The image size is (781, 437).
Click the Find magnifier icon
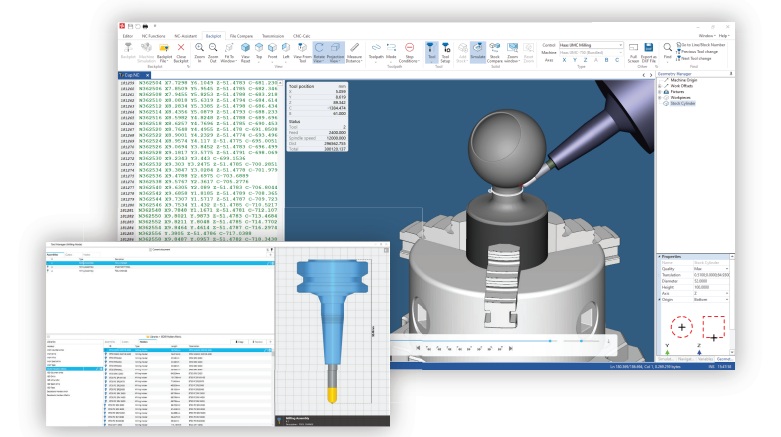667,48
